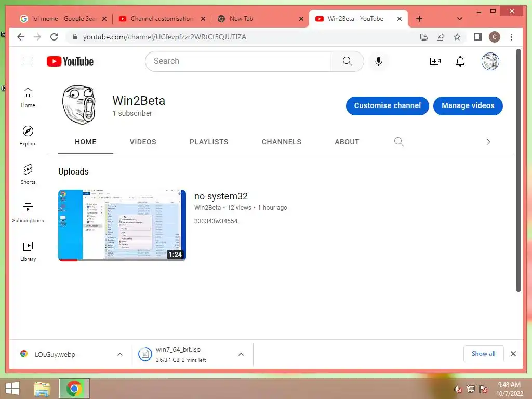Open Chrome's three-dot menu
This screenshot has height=399, width=532.
pos(511,37)
